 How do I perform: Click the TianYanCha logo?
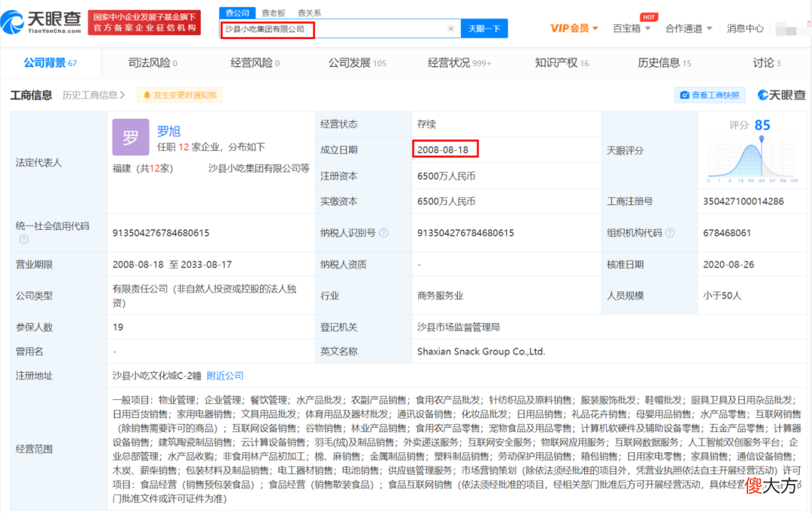coord(41,23)
